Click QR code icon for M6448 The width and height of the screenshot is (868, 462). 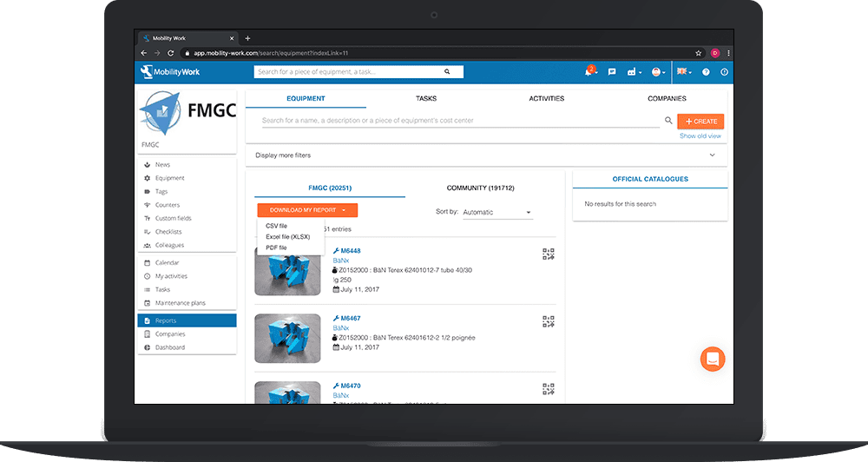pos(548,254)
